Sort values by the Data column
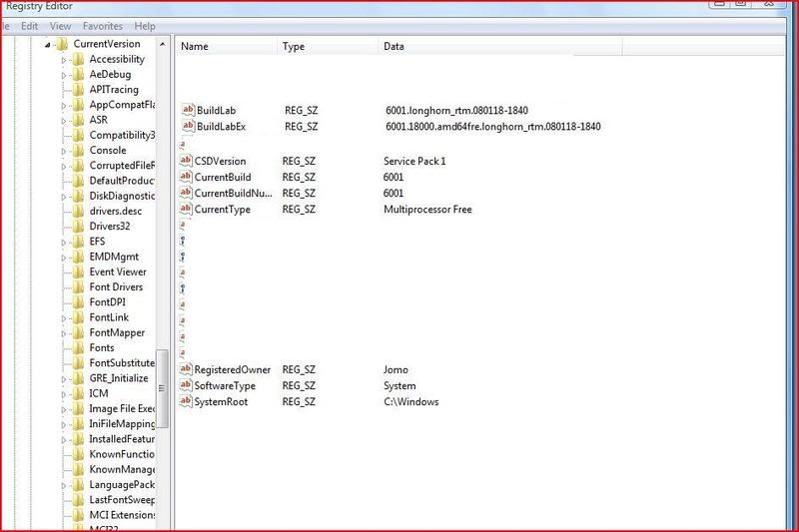The image size is (799, 532). tap(500, 46)
